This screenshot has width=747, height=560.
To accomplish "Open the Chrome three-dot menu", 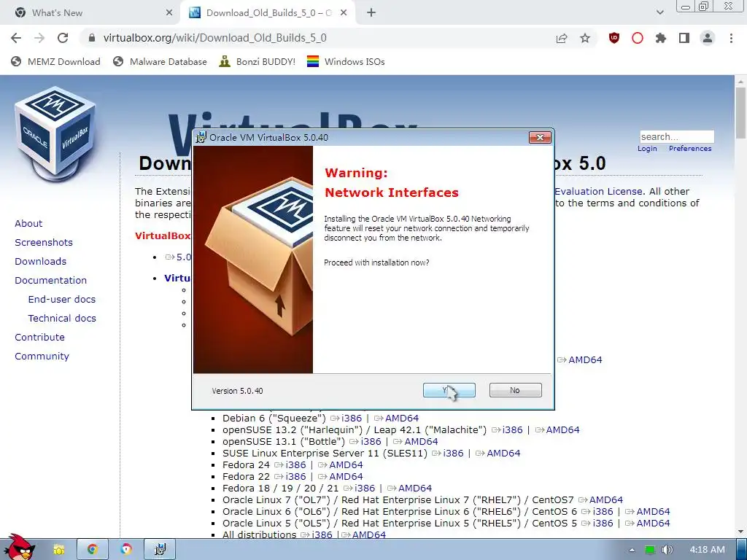I will coord(731,38).
